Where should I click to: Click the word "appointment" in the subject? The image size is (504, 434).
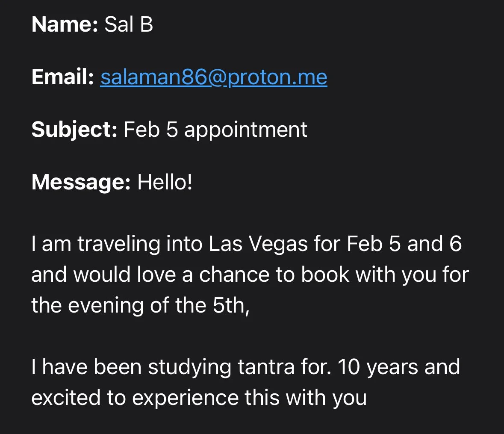click(x=245, y=130)
